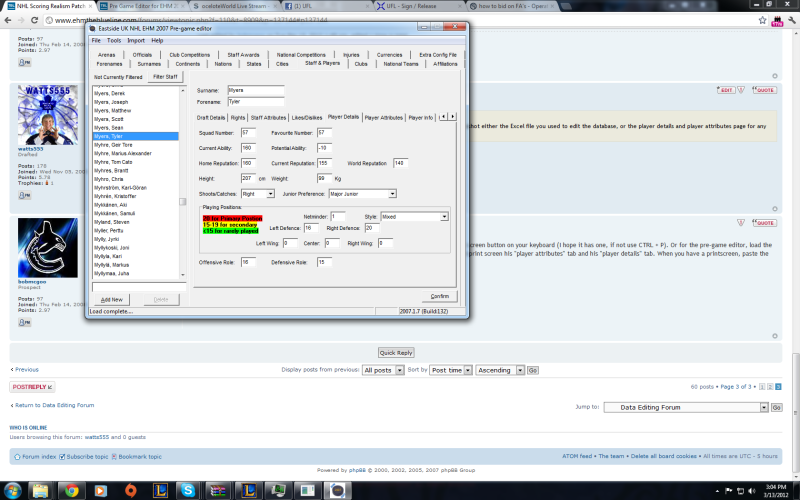Open the goalie Style dropdown

tap(444, 217)
